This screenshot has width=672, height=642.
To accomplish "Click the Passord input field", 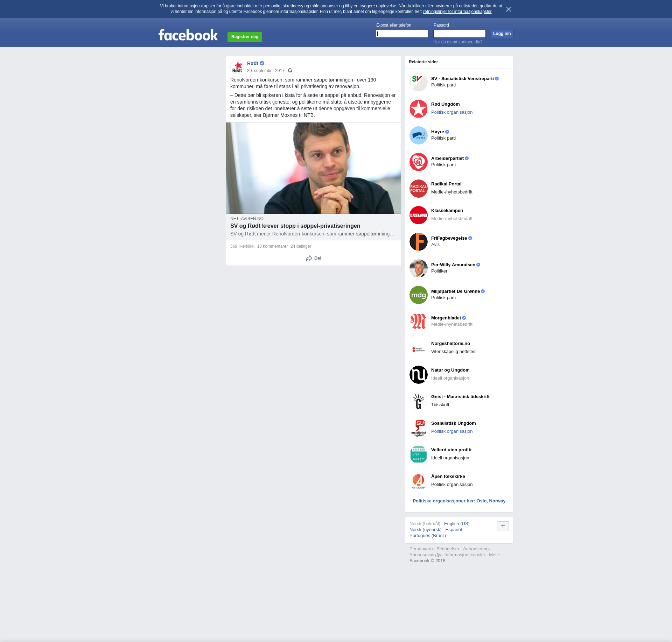I will tap(459, 34).
